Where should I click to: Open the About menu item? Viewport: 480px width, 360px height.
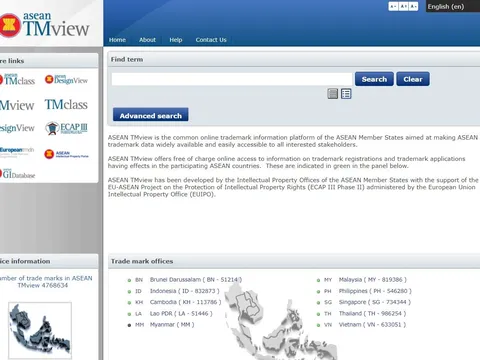tap(147, 40)
